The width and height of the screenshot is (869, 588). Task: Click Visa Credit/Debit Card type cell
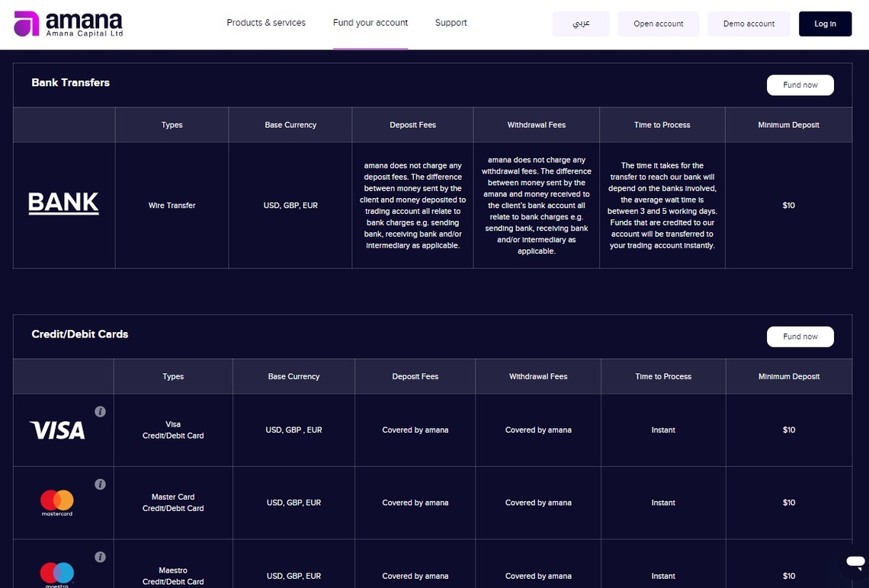[x=173, y=430]
